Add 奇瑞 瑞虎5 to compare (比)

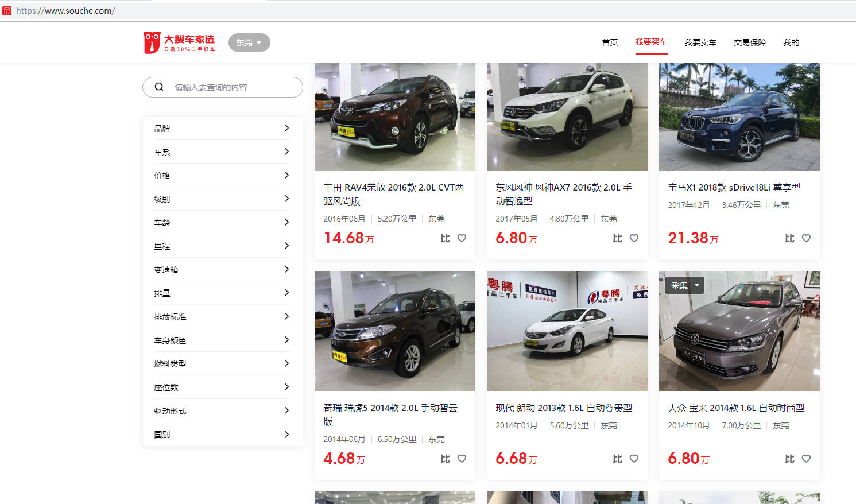click(445, 459)
